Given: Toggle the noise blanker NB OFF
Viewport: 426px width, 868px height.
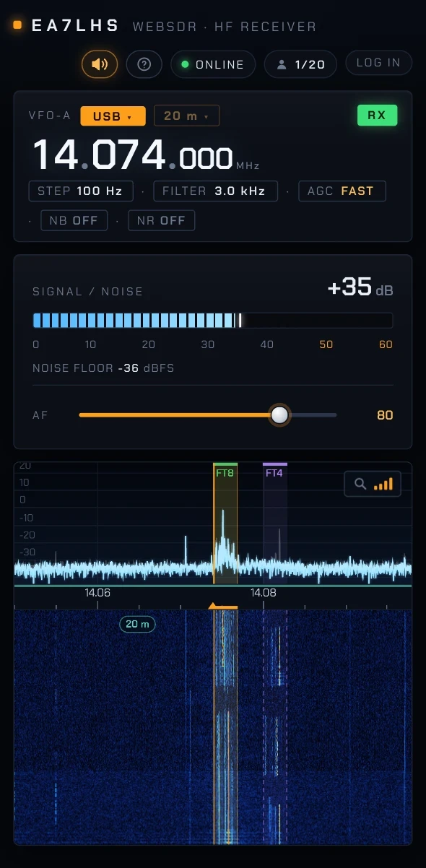Looking at the screenshot, I should pos(74,220).
